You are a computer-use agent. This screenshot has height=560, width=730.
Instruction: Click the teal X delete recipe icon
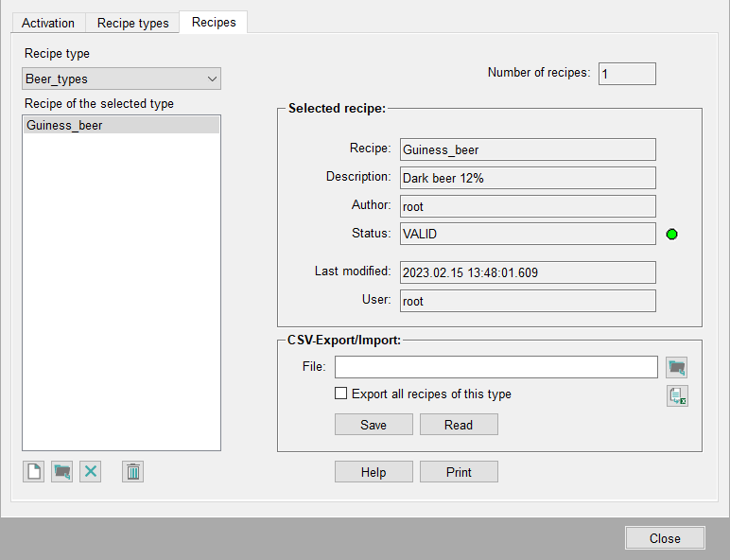click(x=90, y=471)
